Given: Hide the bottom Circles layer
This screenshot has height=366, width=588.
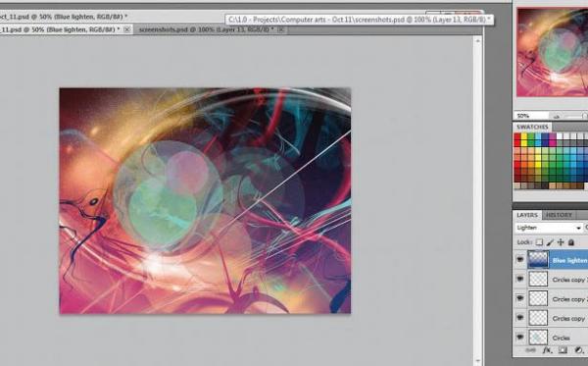Looking at the screenshot, I should [520, 338].
